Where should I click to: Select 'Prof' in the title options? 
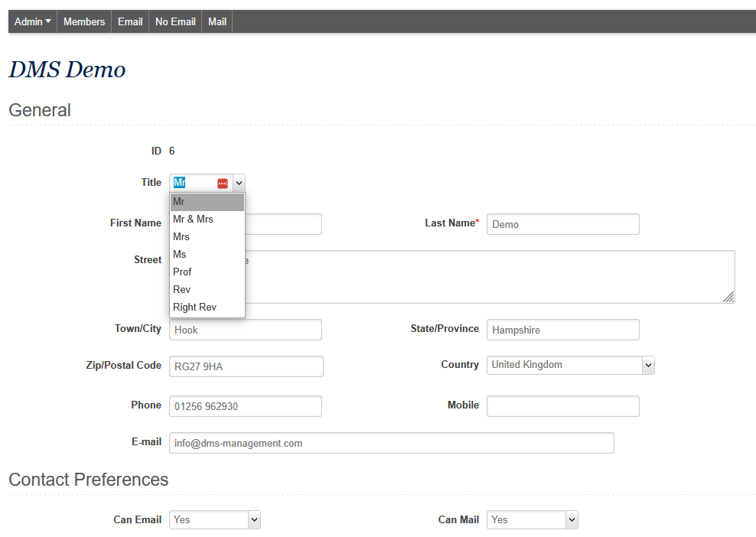pos(183,272)
